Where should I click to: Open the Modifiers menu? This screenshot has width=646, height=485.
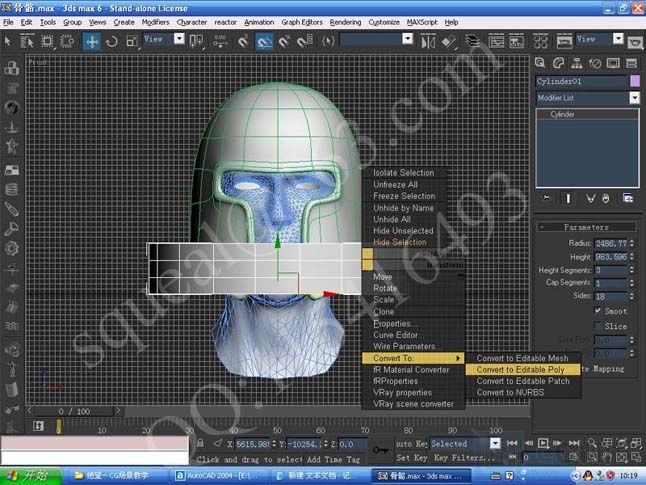pos(155,22)
